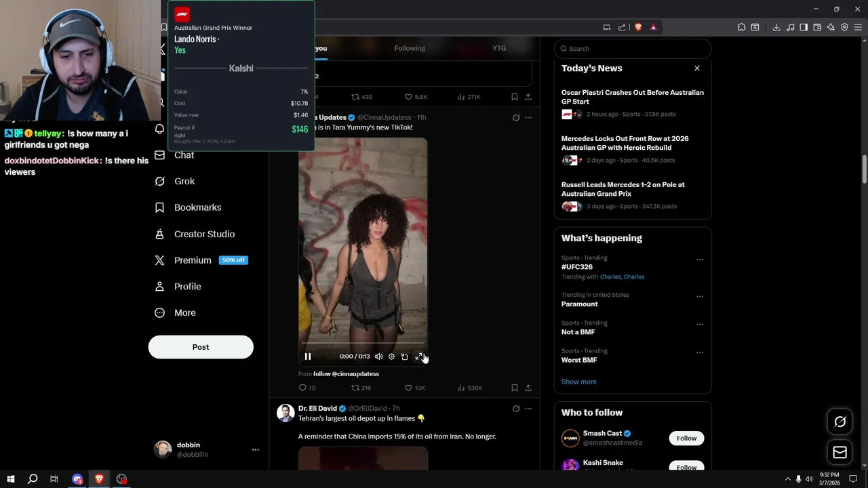Close the Today's News panel
Viewport: 868px width, 488px height.
[x=696, y=68]
